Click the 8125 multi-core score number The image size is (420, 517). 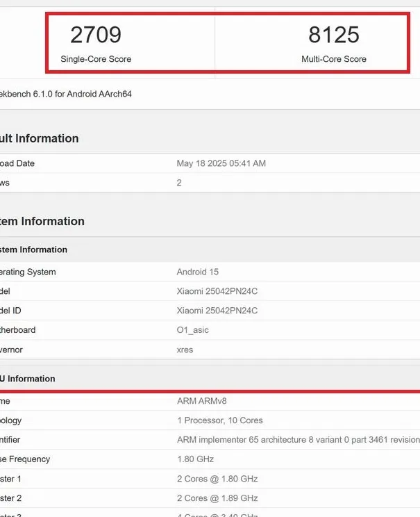pos(334,35)
